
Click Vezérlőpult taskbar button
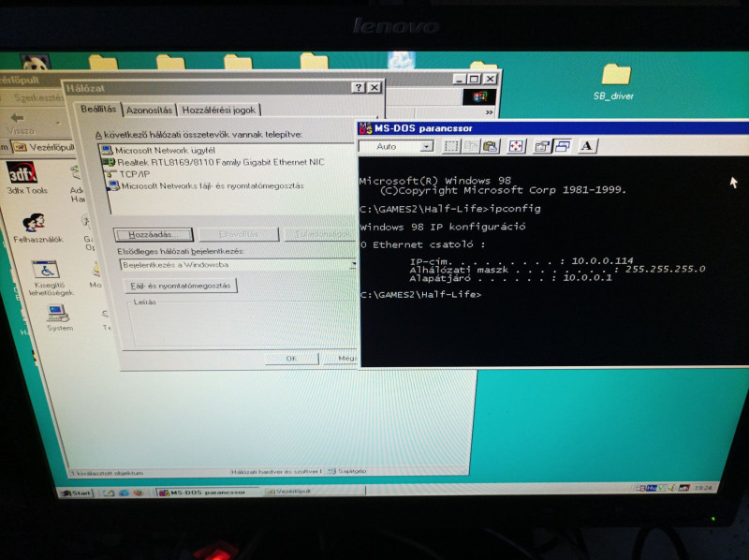tap(313, 492)
